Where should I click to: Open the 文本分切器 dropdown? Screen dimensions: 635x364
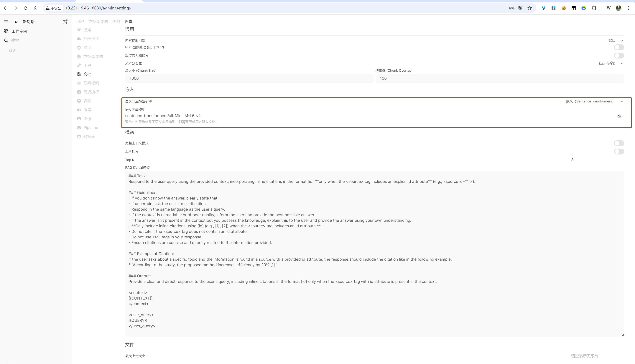(611, 63)
